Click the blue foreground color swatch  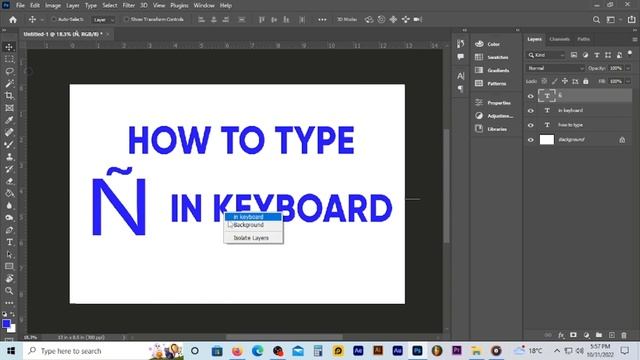click(6, 324)
